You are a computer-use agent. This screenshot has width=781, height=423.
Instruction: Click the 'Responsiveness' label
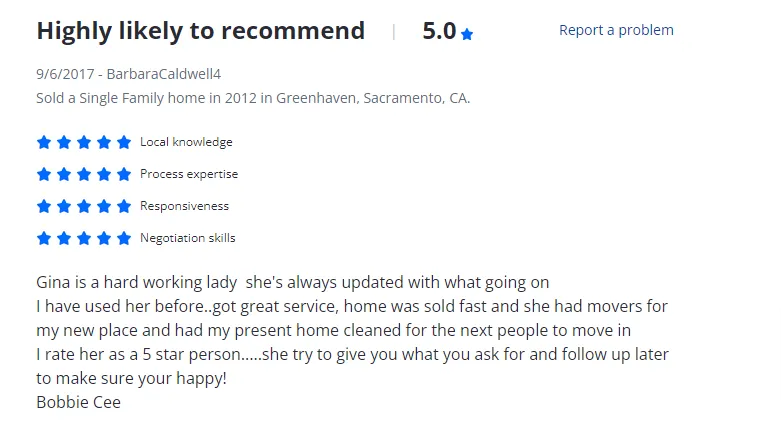point(184,206)
